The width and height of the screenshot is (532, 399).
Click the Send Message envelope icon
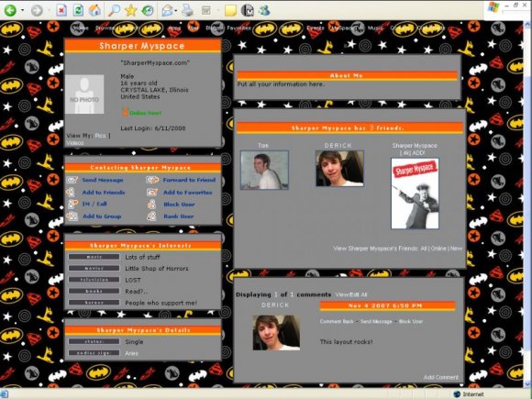point(72,180)
